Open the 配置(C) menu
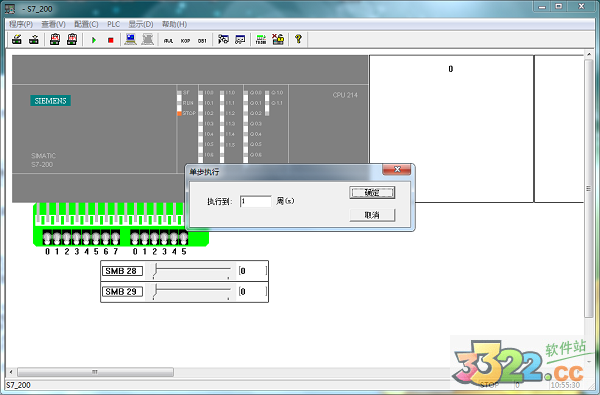This screenshot has height=395, width=600. pos(86,24)
